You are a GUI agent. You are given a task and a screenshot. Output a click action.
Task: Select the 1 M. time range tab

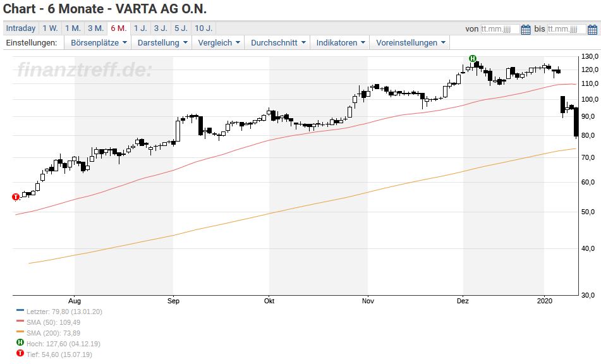[x=73, y=28]
